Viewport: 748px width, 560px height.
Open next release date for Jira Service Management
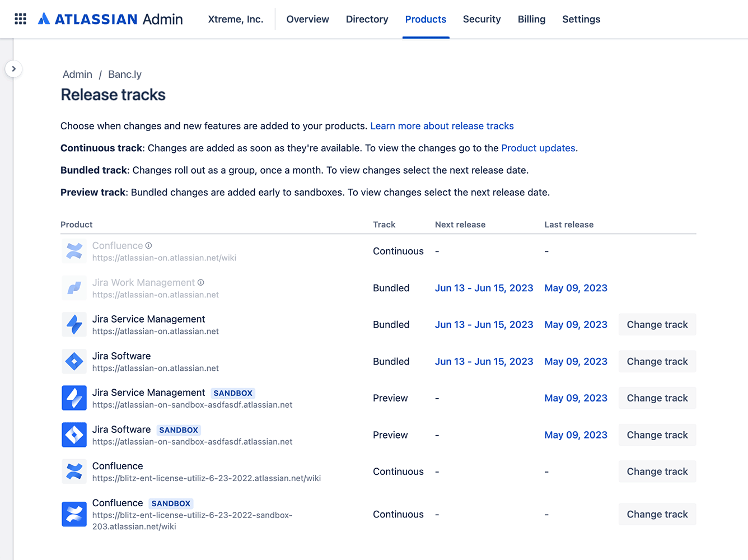[484, 325]
